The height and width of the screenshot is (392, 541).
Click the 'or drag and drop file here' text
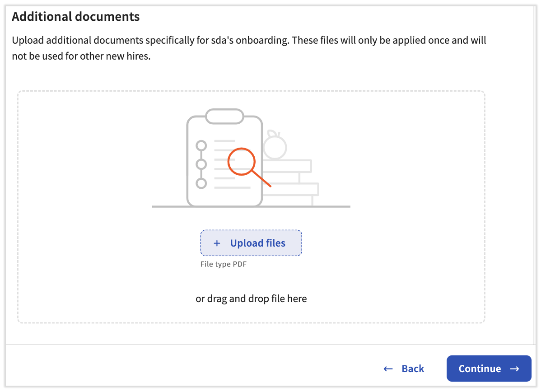[x=251, y=299]
